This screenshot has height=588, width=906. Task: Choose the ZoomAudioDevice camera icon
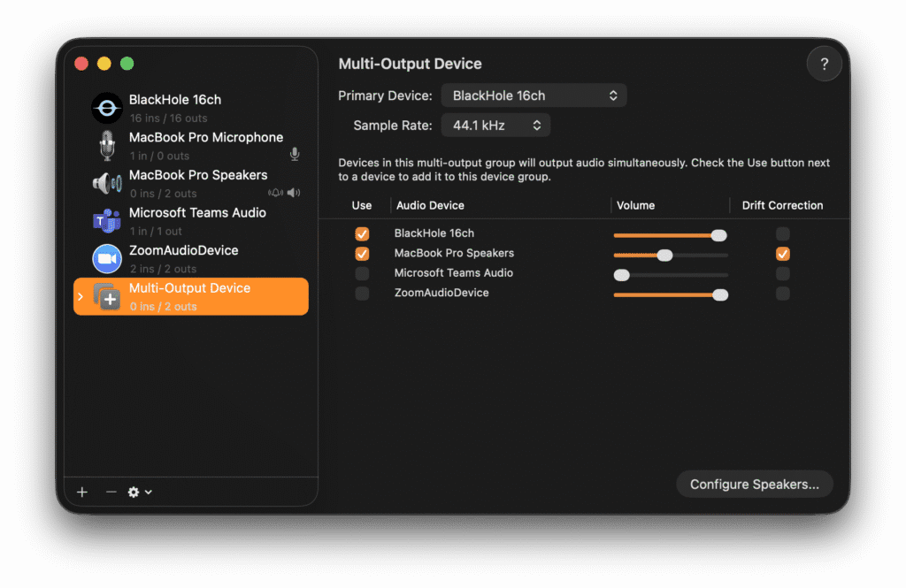point(107,258)
